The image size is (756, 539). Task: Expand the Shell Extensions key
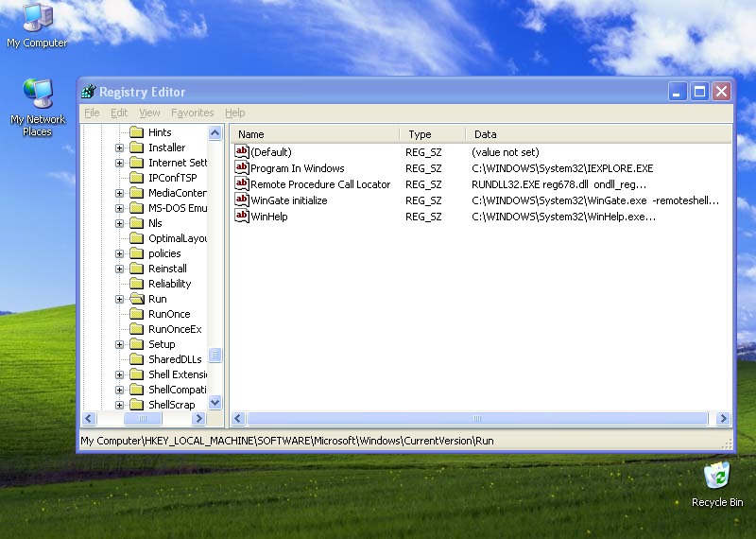click(x=119, y=374)
